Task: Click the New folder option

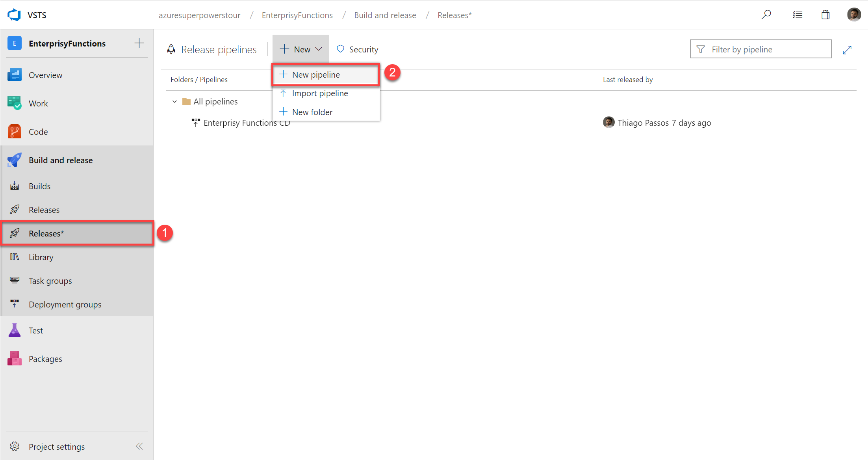Action: tap(313, 112)
